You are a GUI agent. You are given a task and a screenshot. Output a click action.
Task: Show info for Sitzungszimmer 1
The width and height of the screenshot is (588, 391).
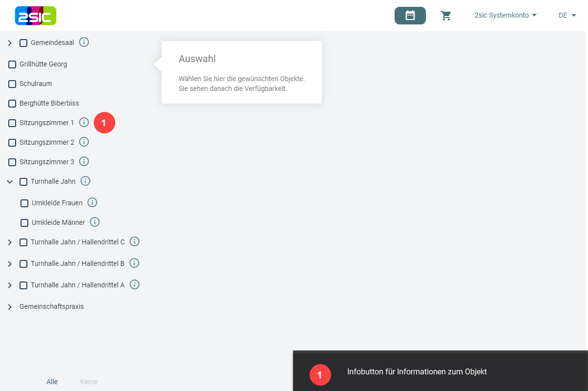point(84,122)
